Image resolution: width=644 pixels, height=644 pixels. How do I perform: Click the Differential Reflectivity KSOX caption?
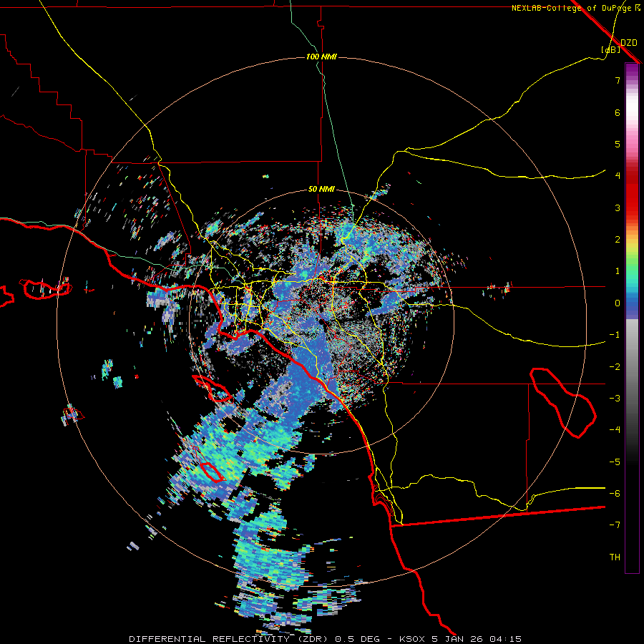coord(326,639)
